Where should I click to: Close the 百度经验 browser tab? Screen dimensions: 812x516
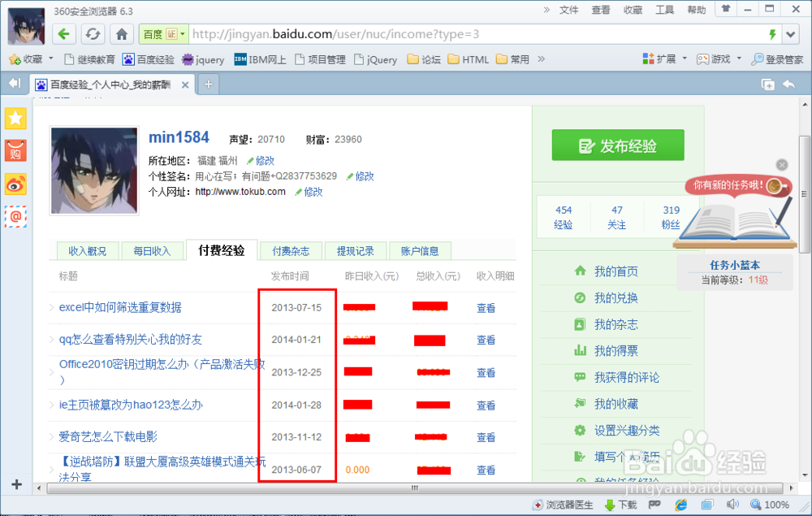(x=185, y=85)
